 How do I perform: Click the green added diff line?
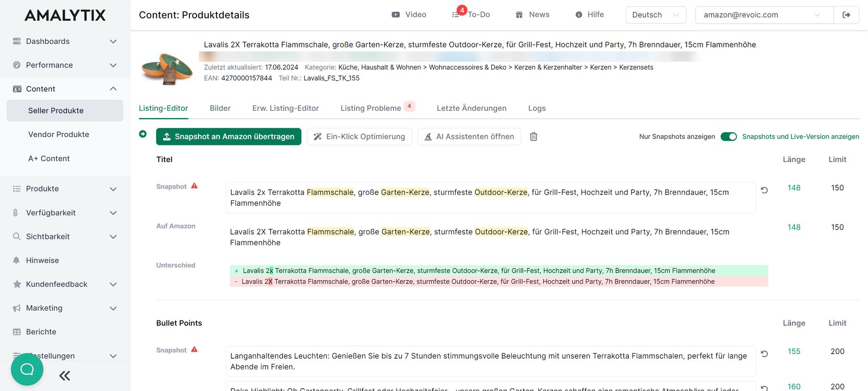point(499,271)
